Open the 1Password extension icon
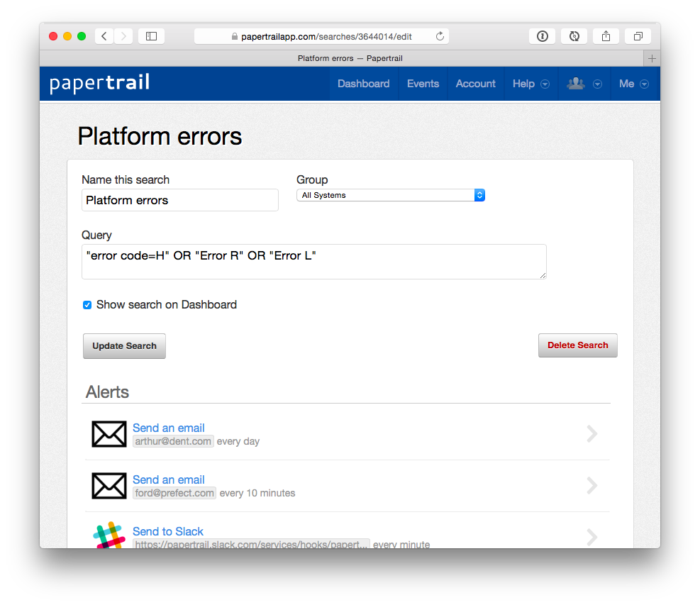The width and height of the screenshot is (700, 605). (x=542, y=36)
